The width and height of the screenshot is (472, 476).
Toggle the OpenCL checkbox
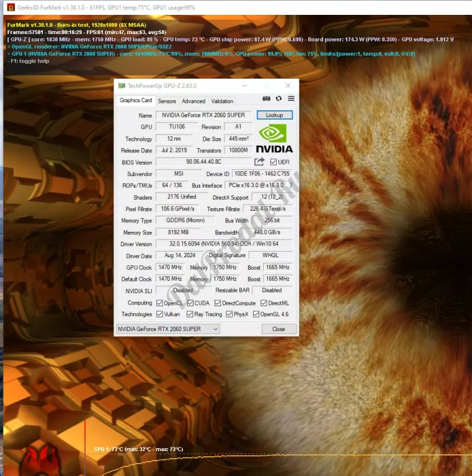coord(159,303)
